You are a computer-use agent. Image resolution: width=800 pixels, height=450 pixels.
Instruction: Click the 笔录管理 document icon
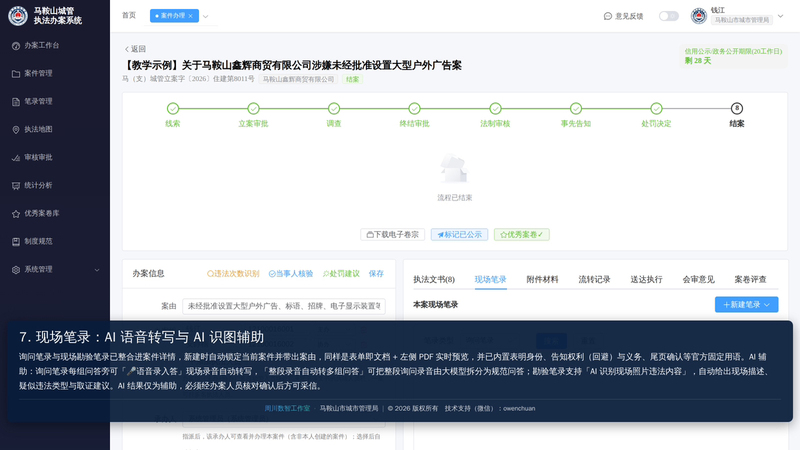pyautogui.click(x=16, y=102)
